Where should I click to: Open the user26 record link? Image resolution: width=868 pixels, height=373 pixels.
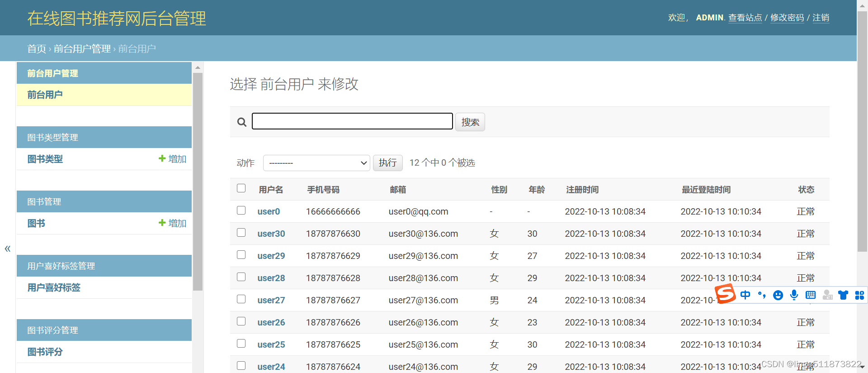click(x=271, y=322)
